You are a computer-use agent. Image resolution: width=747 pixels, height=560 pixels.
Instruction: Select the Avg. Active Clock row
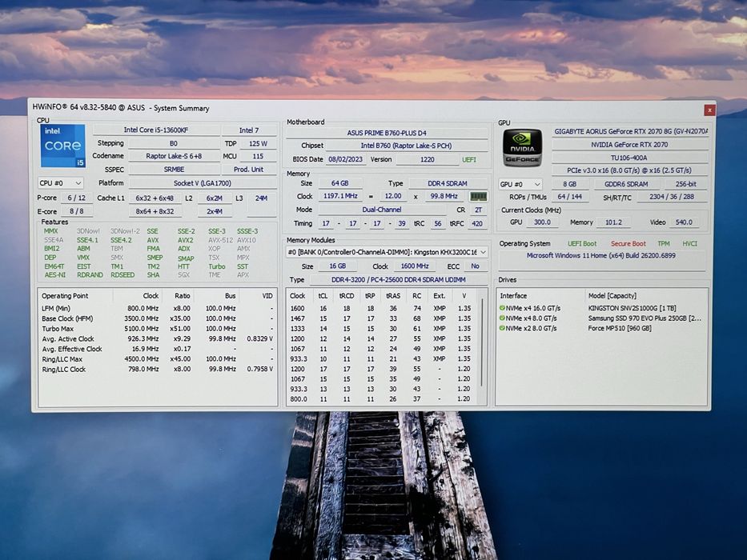[x=157, y=339]
